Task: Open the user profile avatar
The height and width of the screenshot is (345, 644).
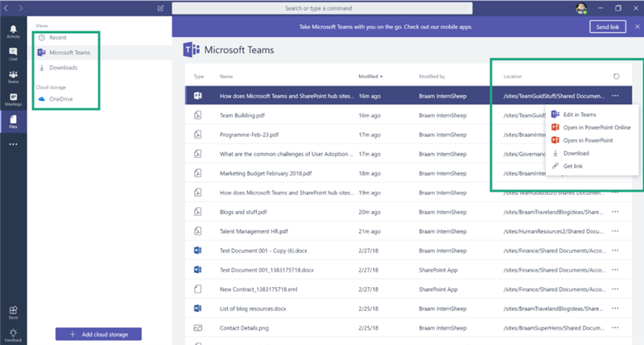Action: tap(581, 8)
